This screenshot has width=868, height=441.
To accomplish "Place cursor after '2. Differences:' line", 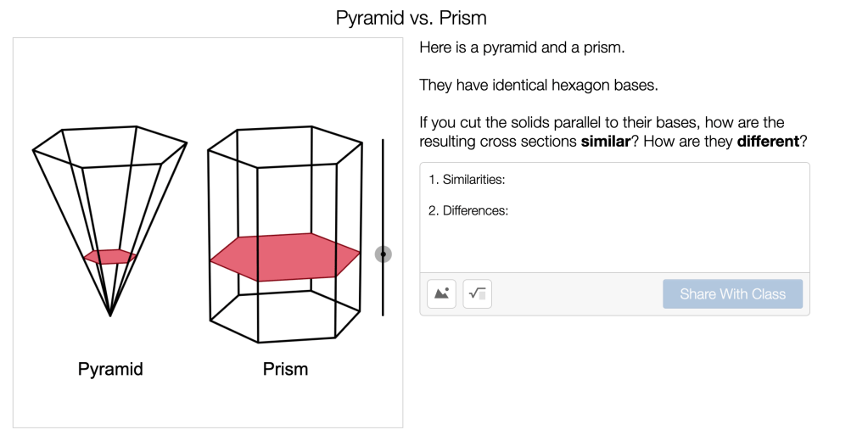I will pyautogui.click(x=510, y=211).
